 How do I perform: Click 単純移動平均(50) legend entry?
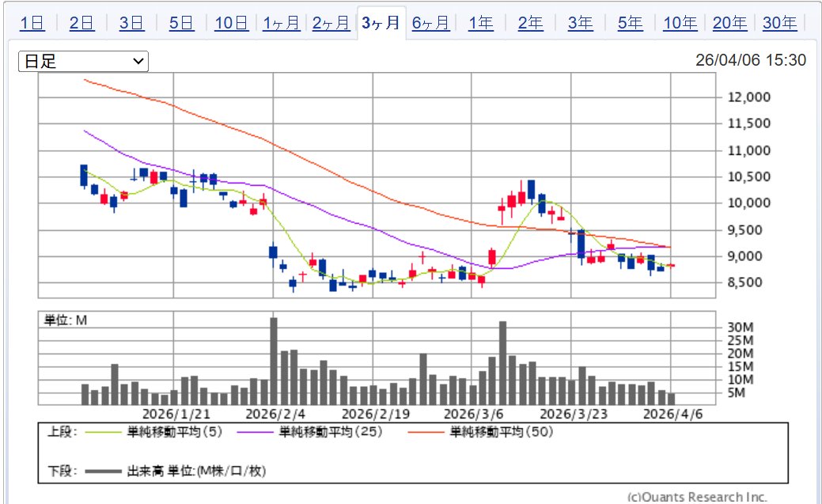tap(481, 432)
